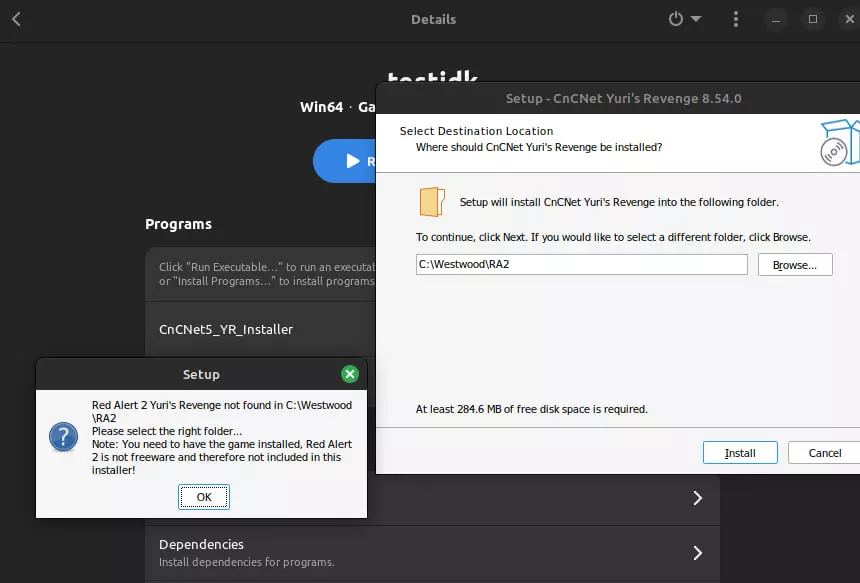Minimize the Bottles window
Screen dimensions: 860x583
point(776,20)
